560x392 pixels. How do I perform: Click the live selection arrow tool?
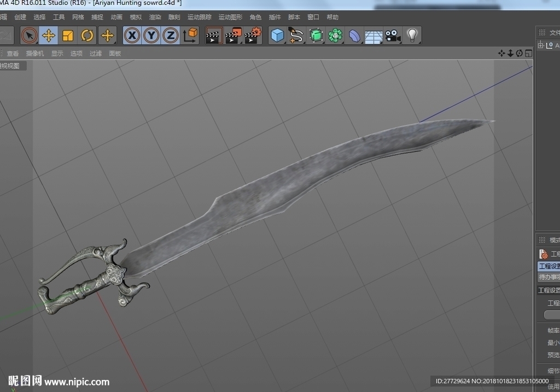[x=30, y=36]
